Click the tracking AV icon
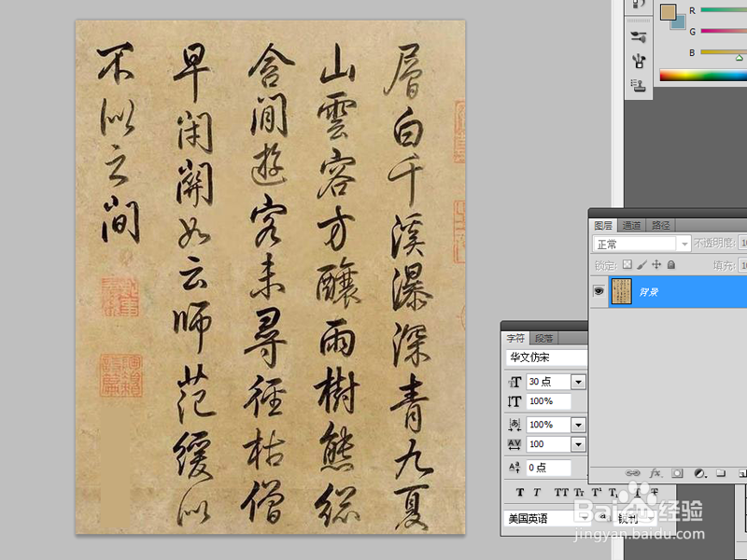Viewport: 747px width, 560px height. tap(514, 444)
